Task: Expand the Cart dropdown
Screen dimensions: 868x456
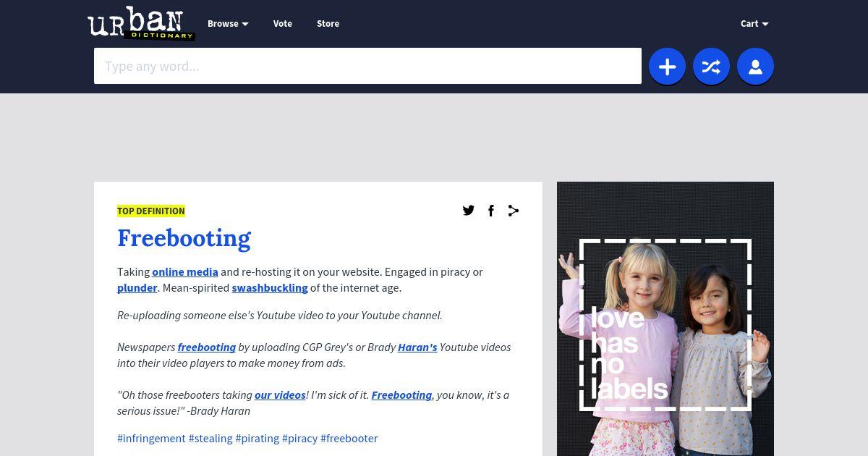Action: point(754,23)
